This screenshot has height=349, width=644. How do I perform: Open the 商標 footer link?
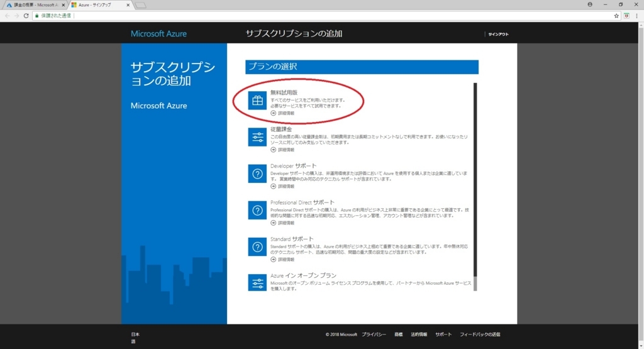tap(398, 334)
